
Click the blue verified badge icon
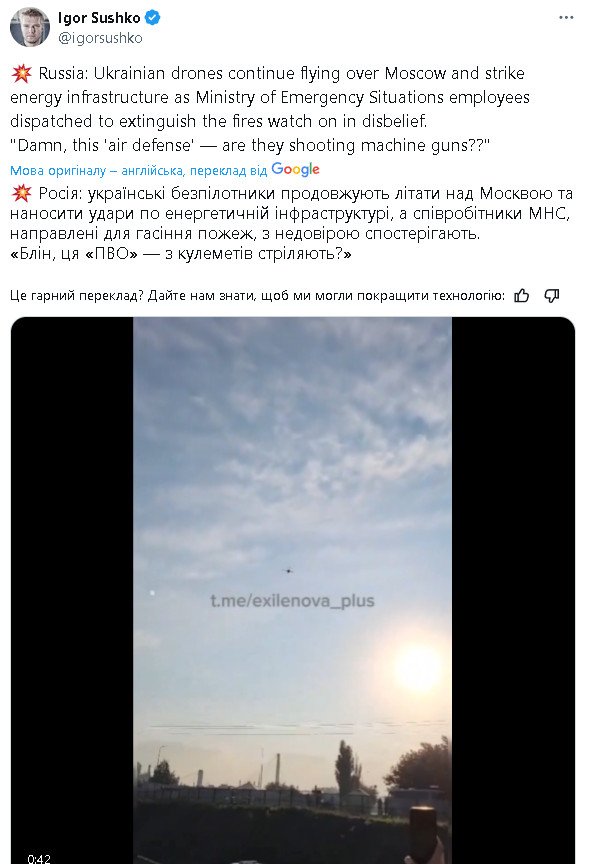(x=153, y=18)
